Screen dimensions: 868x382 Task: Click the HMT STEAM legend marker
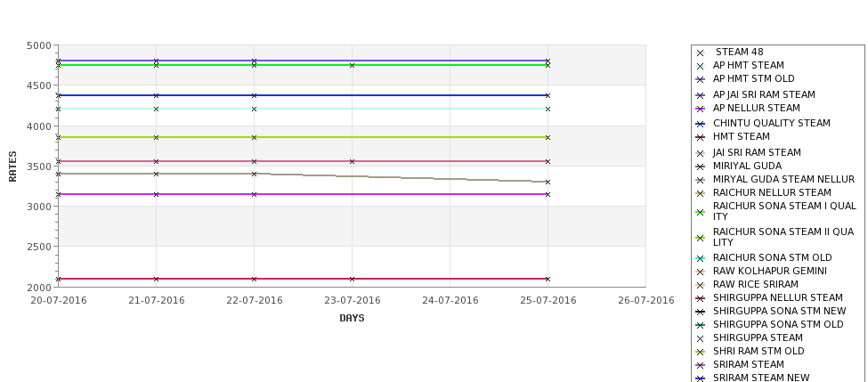click(700, 137)
